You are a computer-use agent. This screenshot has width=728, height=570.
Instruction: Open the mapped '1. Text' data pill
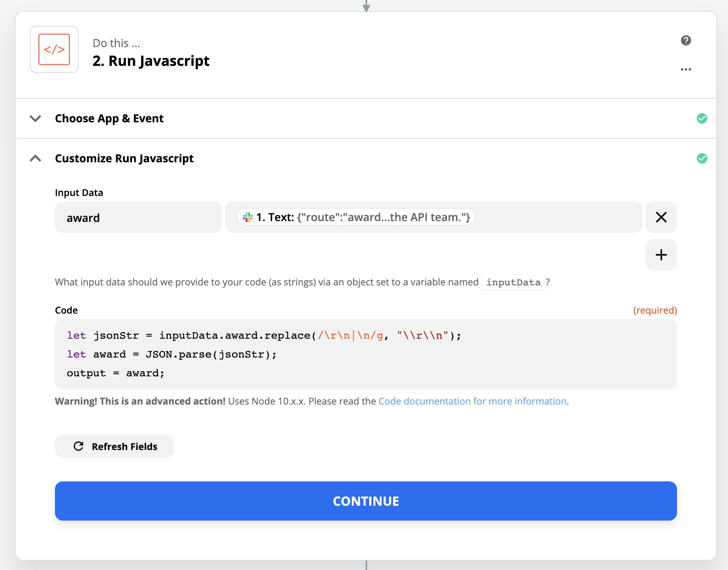point(355,217)
